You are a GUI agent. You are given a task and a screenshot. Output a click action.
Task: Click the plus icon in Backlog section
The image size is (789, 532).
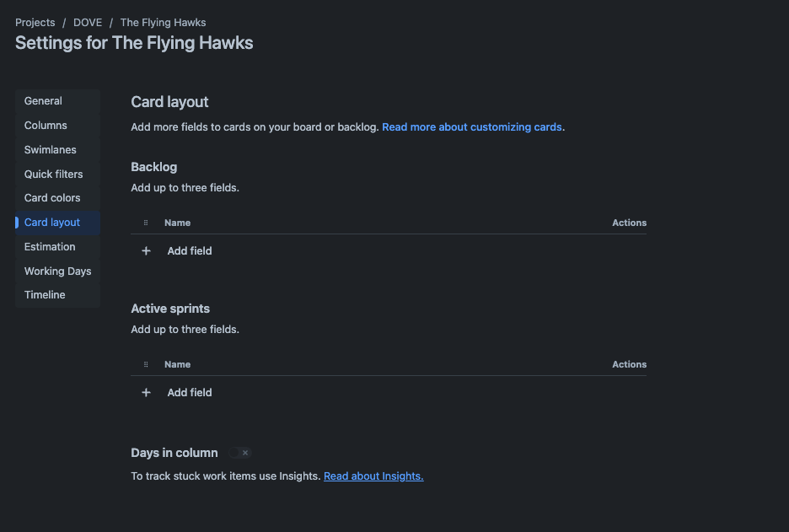point(146,250)
